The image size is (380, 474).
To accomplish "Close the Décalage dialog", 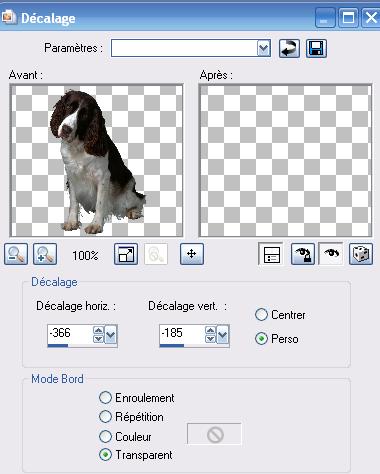I will click(371, 18).
